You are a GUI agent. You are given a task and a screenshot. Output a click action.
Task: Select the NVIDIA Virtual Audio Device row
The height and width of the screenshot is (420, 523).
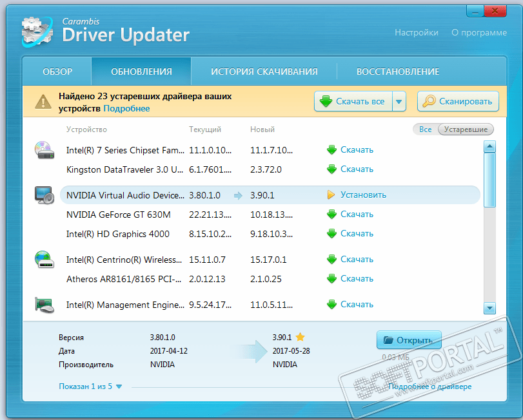(x=270, y=195)
